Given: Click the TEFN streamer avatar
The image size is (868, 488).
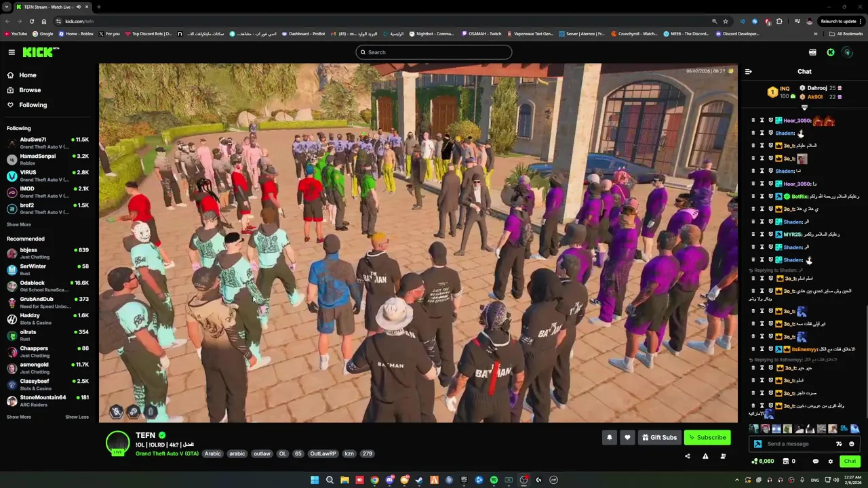Looking at the screenshot, I should point(117,443).
